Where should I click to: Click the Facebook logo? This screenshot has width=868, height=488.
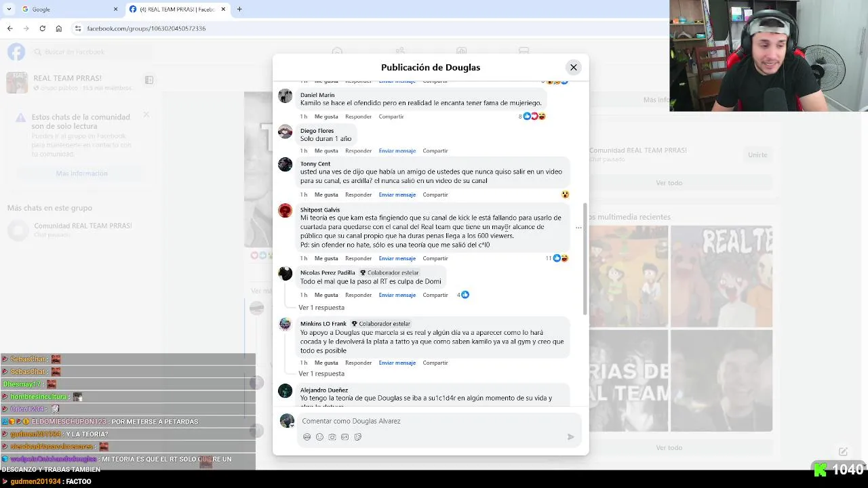pyautogui.click(x=16, y=52)
